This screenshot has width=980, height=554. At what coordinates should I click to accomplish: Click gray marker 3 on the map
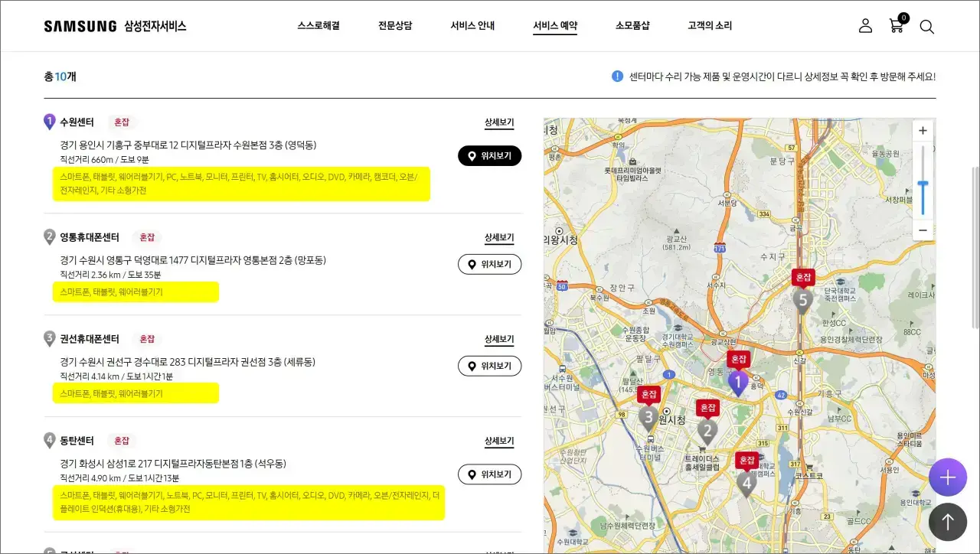tap(648, 419)
